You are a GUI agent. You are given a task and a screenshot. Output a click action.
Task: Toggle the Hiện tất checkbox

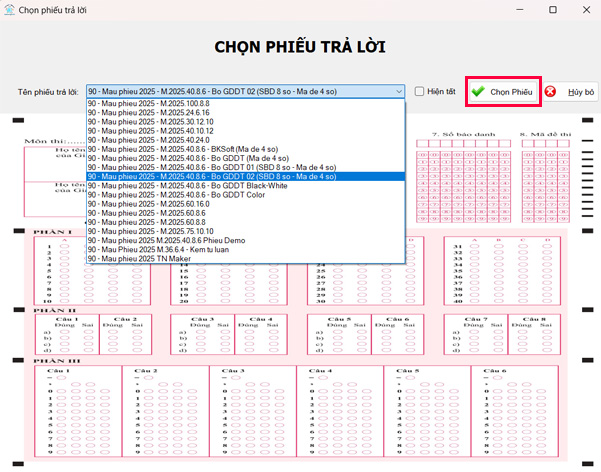click(x=420, y=91)
